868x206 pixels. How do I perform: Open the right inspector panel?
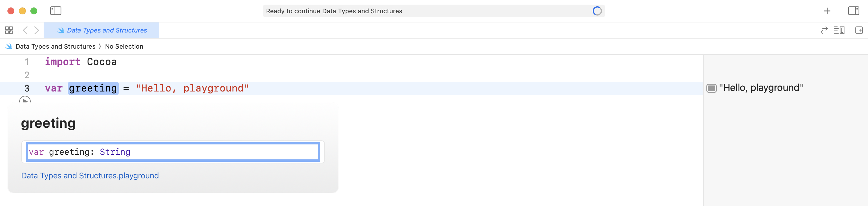[854, 10]
